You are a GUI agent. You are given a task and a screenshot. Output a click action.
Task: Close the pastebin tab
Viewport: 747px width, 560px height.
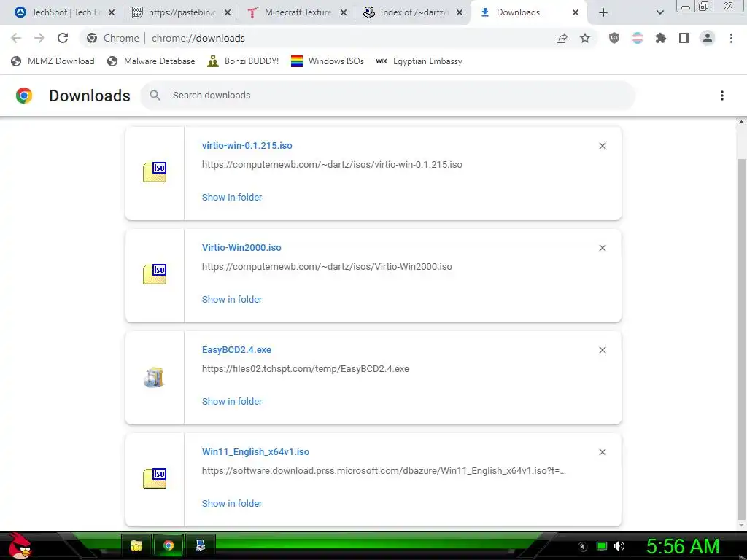[228, 12]
